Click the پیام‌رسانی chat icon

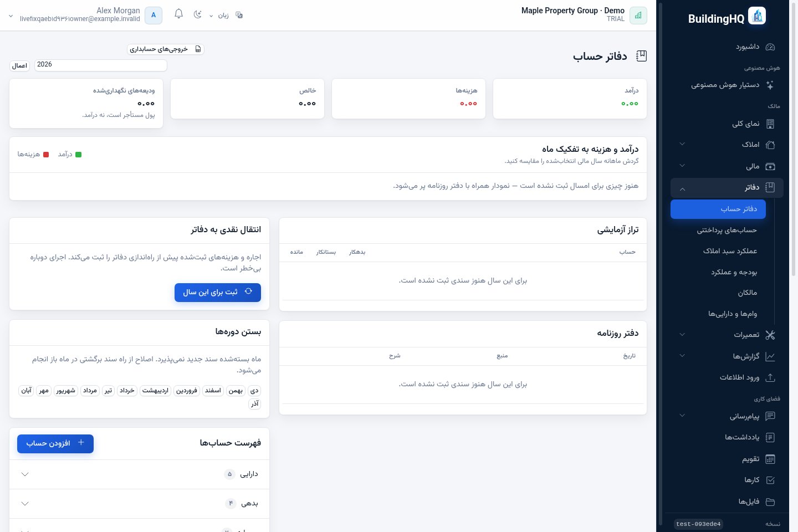tap(770, 416)
